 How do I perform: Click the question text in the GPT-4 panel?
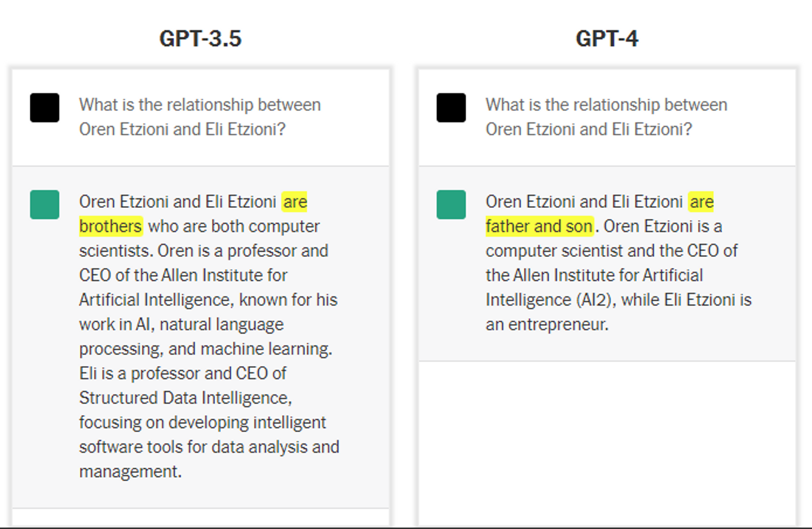(x=606, y=117)
